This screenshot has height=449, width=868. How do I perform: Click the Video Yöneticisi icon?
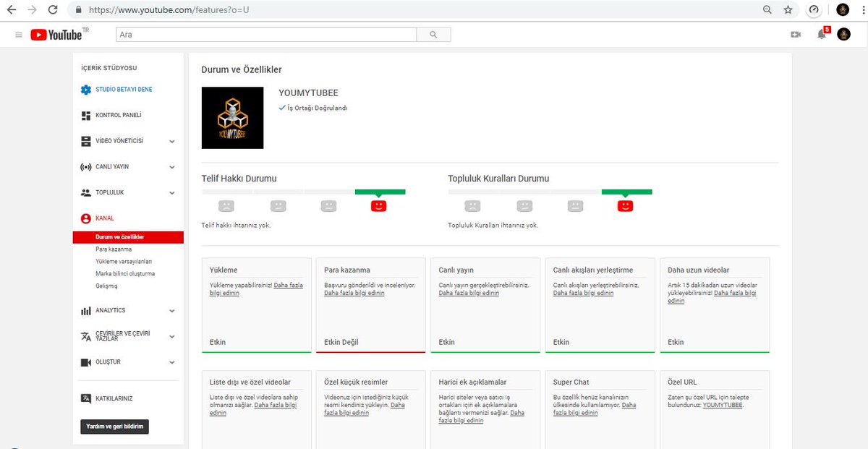tap(86, 141)
